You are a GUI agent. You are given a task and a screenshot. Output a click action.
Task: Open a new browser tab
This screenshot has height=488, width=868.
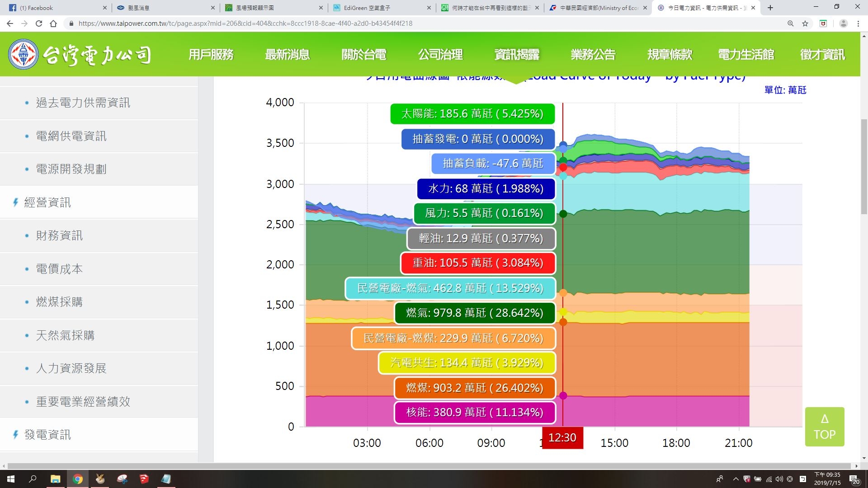pos(770,8)
